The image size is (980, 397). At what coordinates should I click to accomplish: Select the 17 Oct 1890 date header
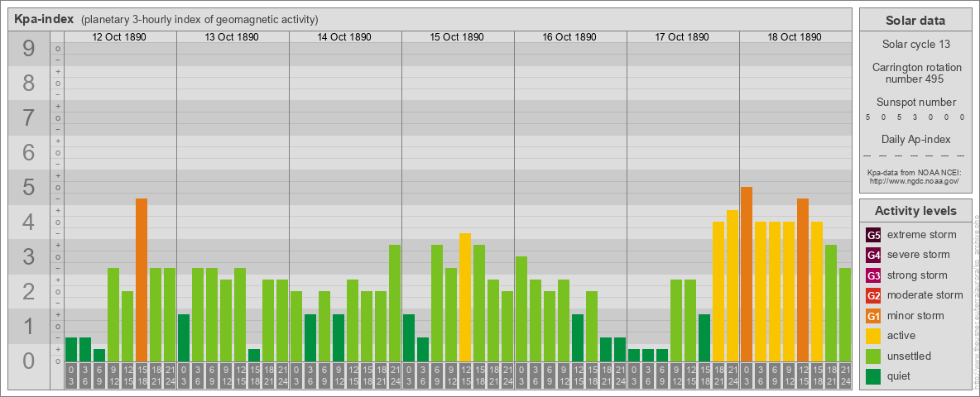682,37
